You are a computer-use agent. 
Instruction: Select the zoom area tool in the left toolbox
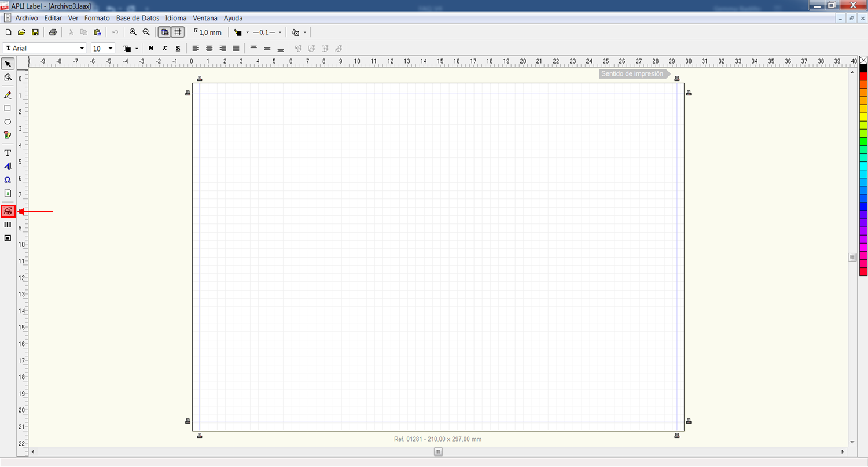8,77
